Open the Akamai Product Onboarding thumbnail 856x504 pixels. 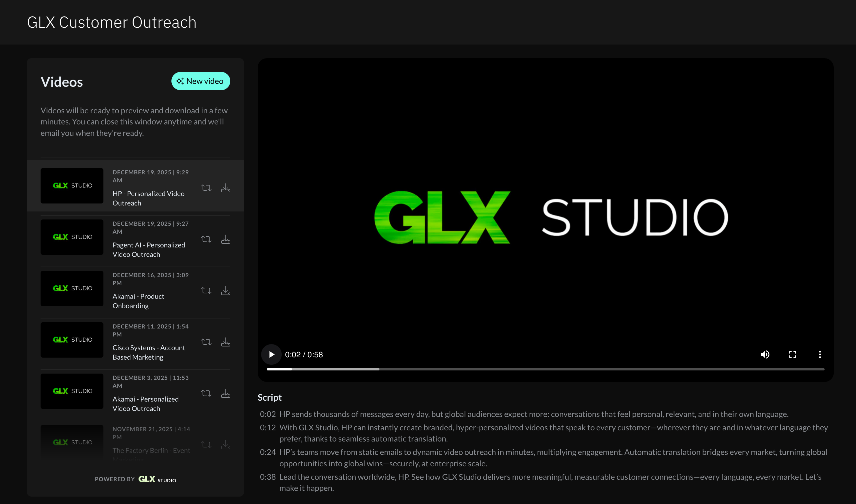coord(72,288)
